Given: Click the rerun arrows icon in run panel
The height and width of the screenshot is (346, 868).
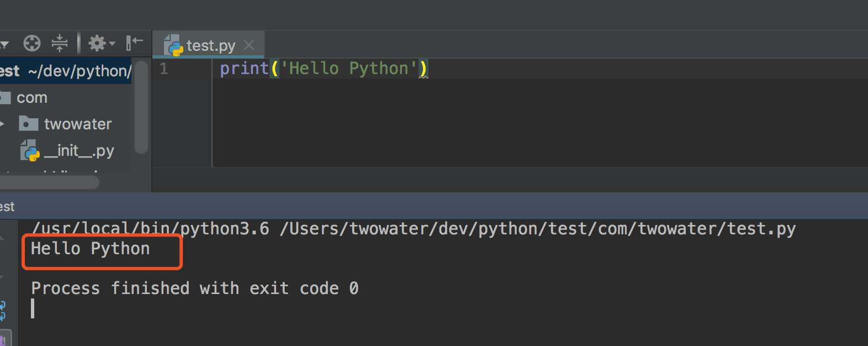Looking at the screenshot, I should click(3, 310).
